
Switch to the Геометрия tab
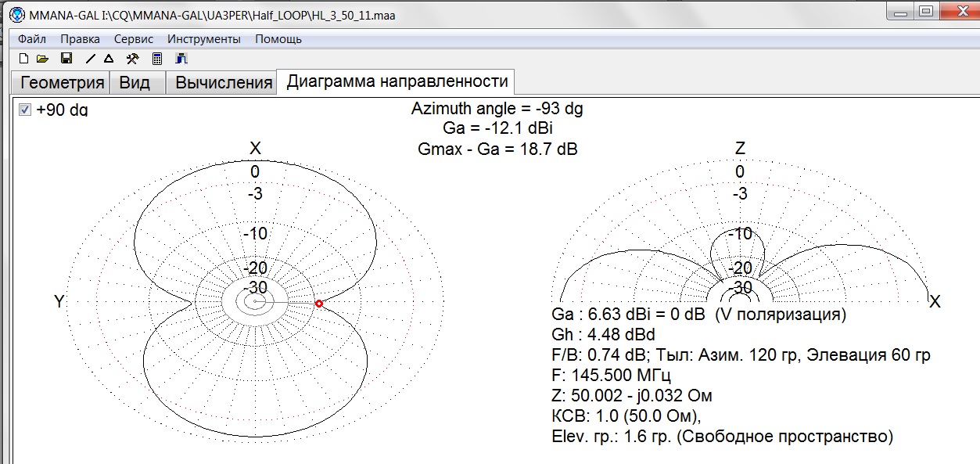[x=62, y=83]
